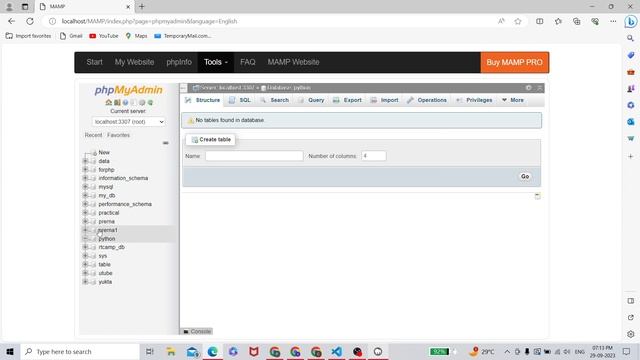
Task: Open Bing chat sidebar icon
Action: [x=631, y=21]
